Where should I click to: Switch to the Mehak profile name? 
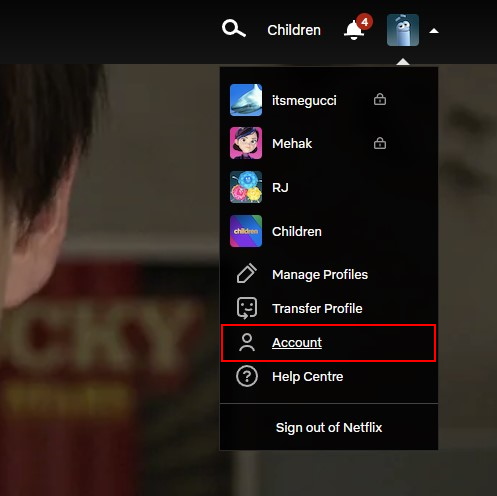pos(292,144)
